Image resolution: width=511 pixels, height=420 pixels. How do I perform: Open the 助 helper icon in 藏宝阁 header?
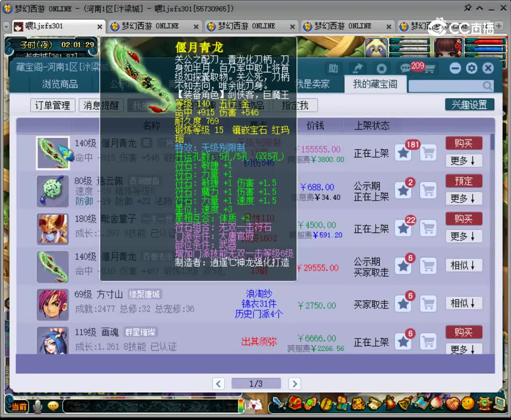(x=333, y=69)
